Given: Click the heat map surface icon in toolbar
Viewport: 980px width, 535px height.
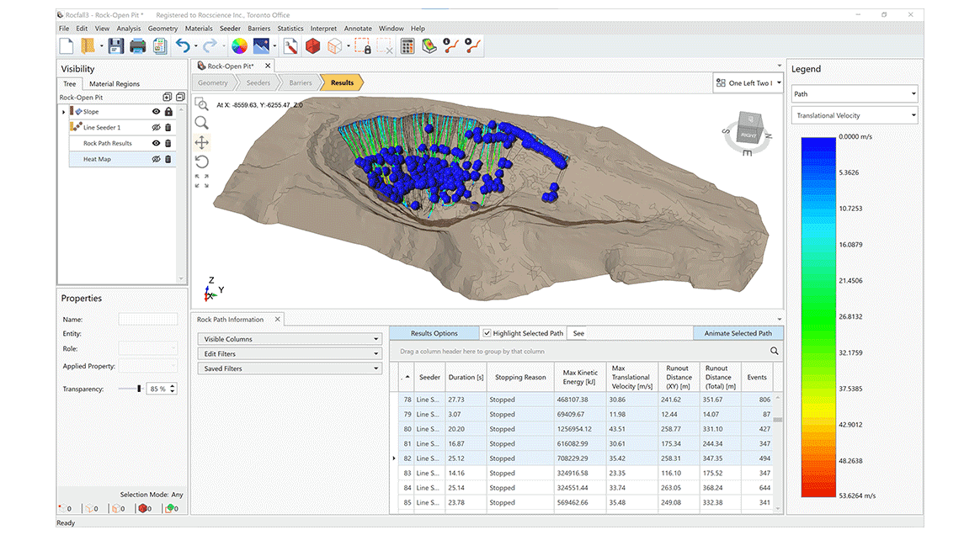Looking at the screenshot, I should [429, 46].
